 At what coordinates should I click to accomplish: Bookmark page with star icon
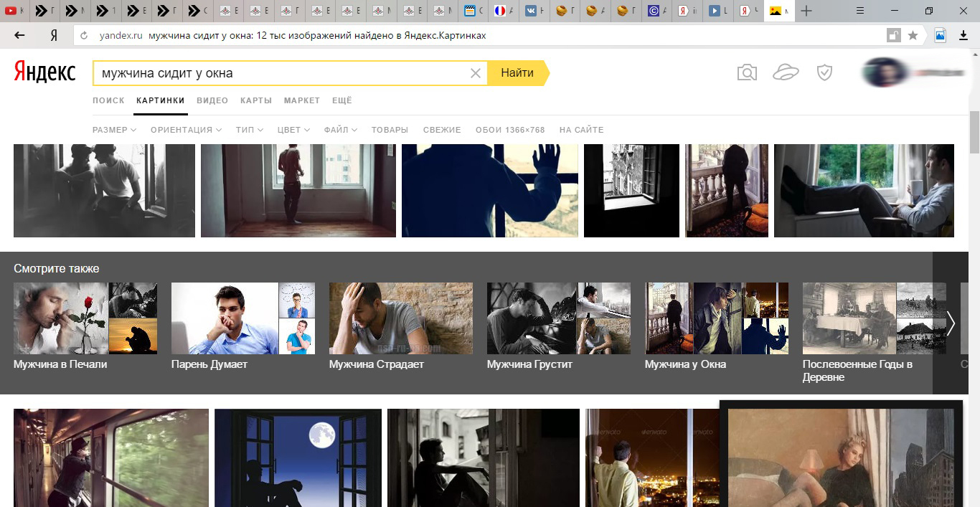913,35
